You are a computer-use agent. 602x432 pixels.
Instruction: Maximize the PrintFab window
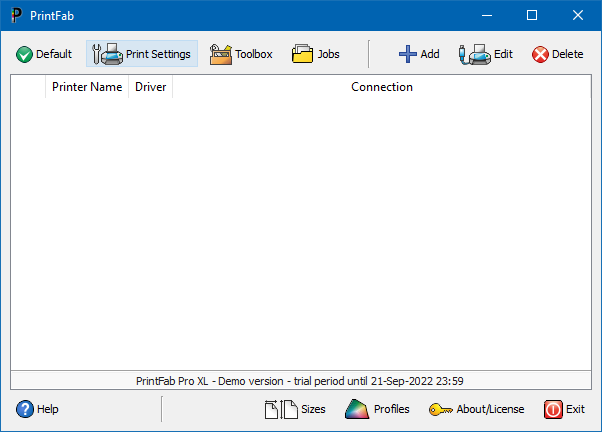(532, 15)
